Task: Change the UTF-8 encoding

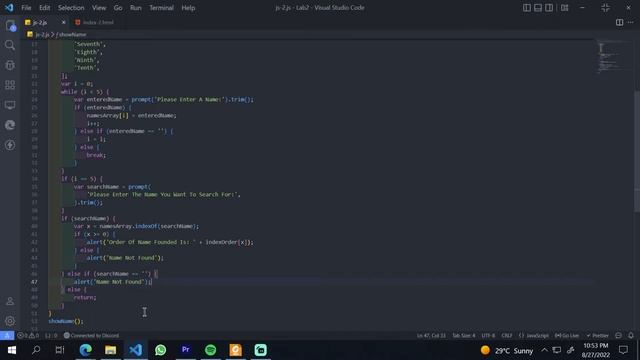Action: (488, 336)
